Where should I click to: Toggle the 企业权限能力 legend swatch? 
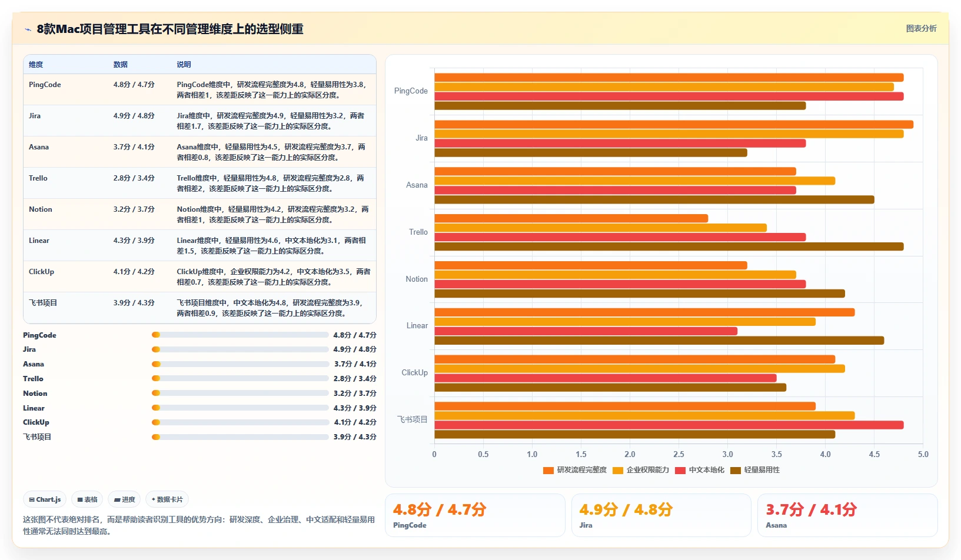coord(618,470)
